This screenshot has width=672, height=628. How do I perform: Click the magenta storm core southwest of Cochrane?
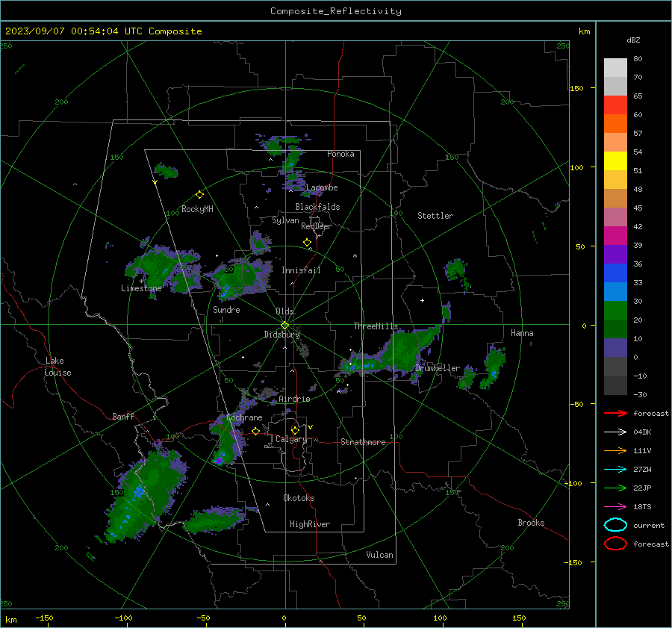coord(219,461)
